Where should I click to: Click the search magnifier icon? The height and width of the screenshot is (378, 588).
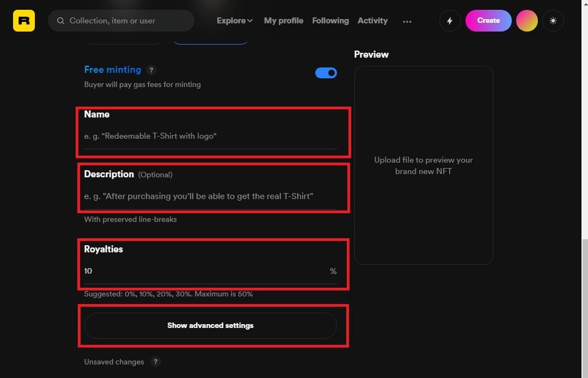60,21
